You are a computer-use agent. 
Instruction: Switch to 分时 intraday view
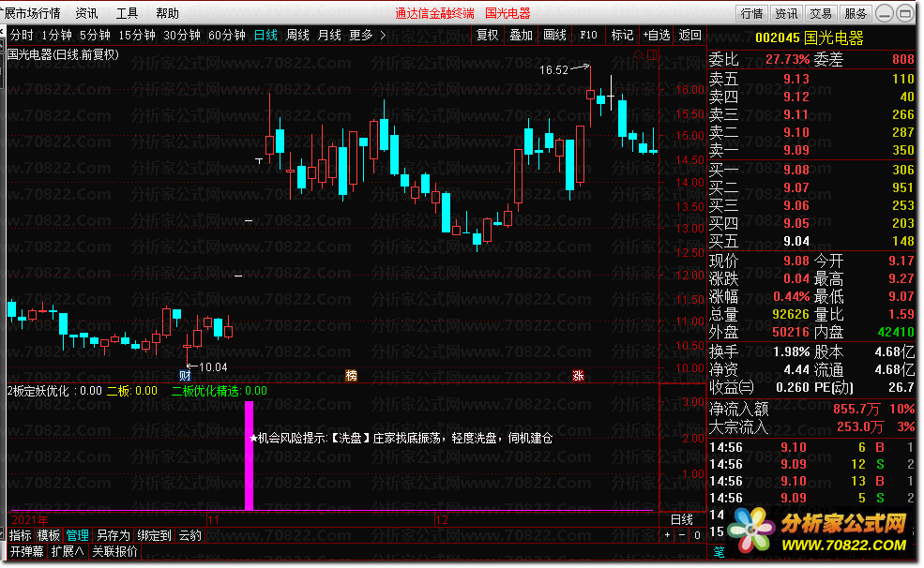pos(22,36)
